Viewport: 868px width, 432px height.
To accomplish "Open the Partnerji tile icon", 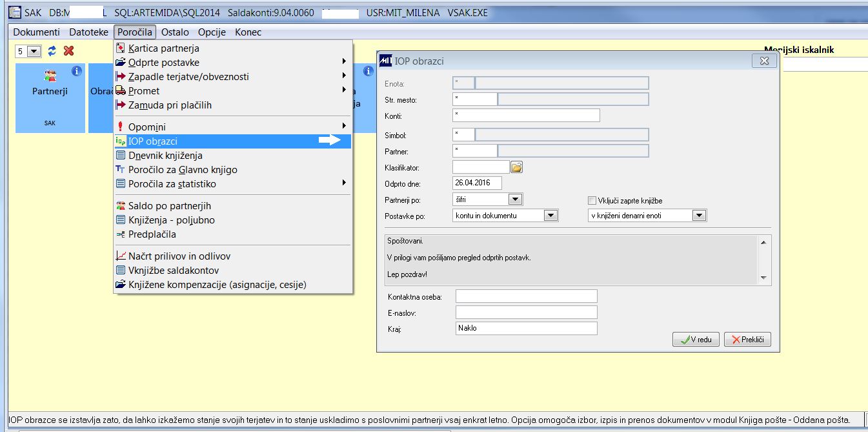I will [50, 76].
